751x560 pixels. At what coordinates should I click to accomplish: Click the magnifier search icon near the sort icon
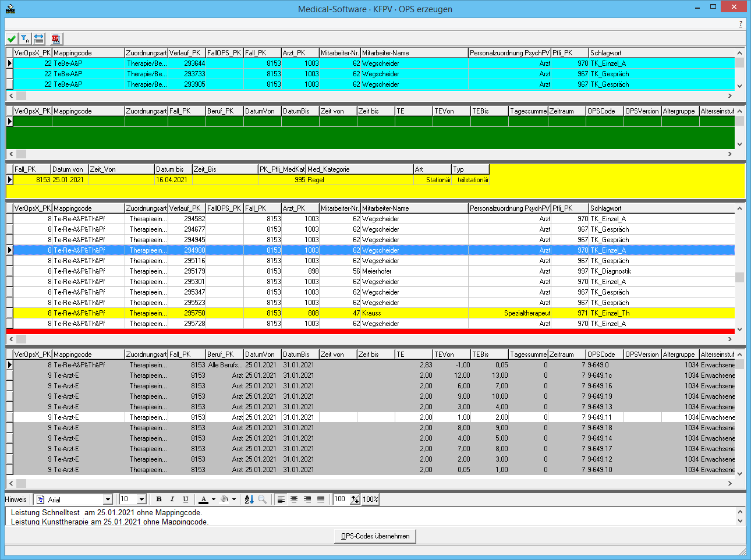(x=263, y=499)
